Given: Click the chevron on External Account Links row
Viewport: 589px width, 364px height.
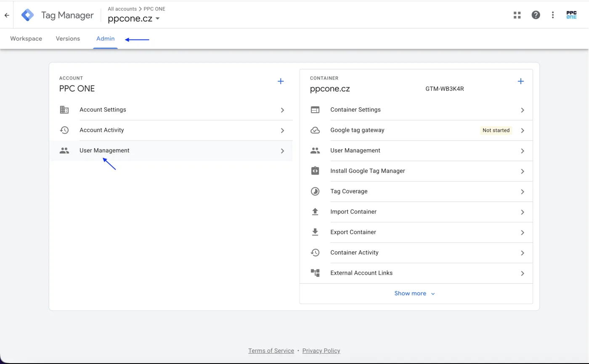Looking at the screenshot, I should [523, 274].
